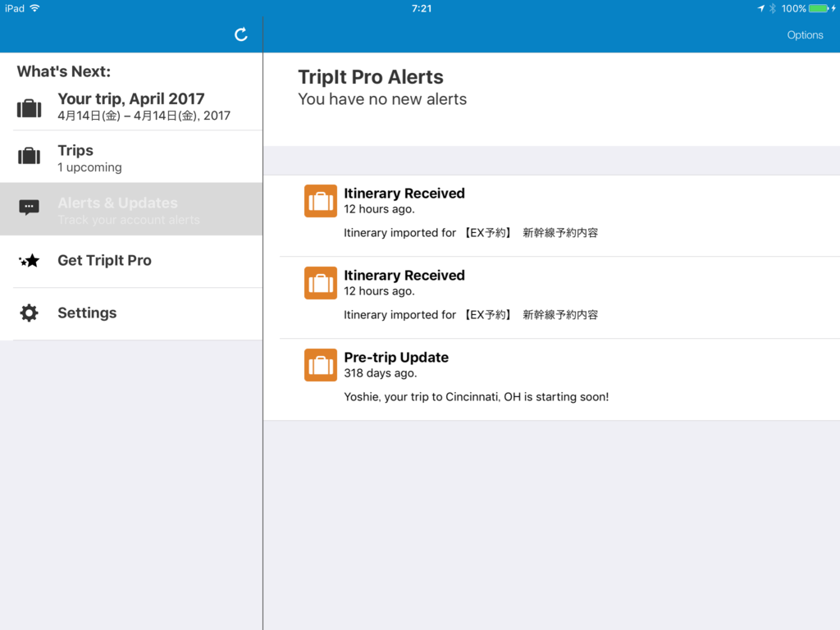The width and height of the screenshot is (840, 630).
Task: Open the Trips section
Action: point(131,157)
